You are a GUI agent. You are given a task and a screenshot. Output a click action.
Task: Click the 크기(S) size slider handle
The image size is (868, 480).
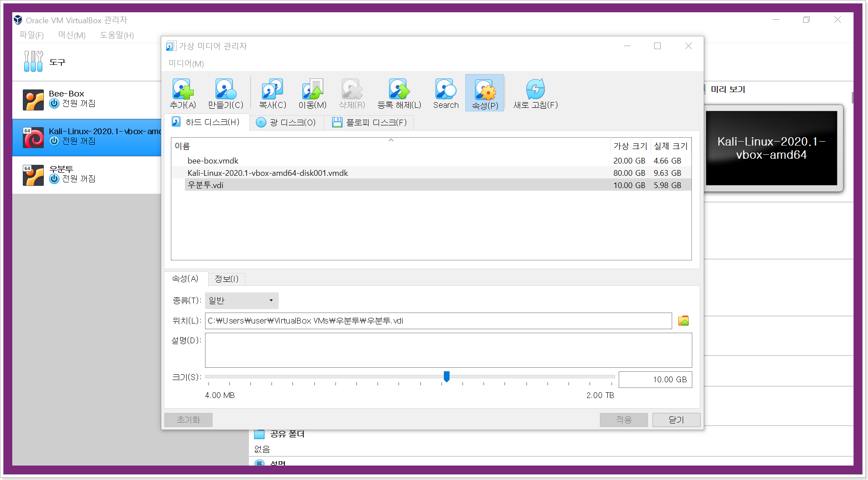click(446, 377)
